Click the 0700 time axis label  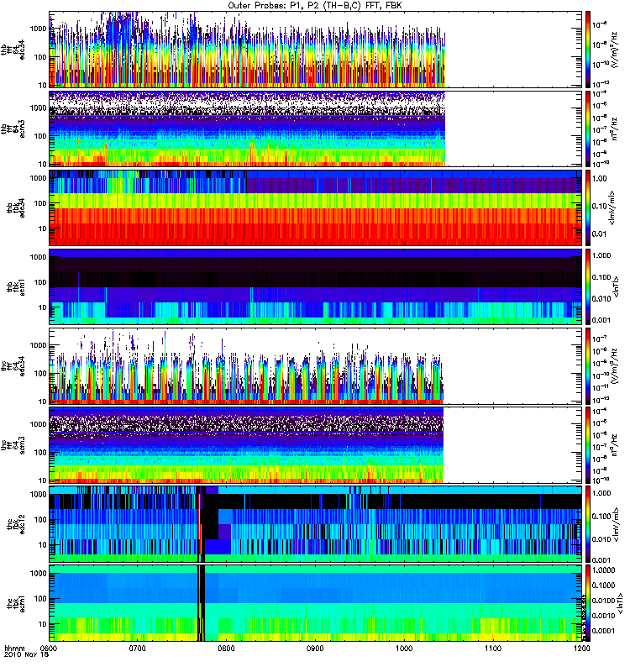(x=138, y=648)
